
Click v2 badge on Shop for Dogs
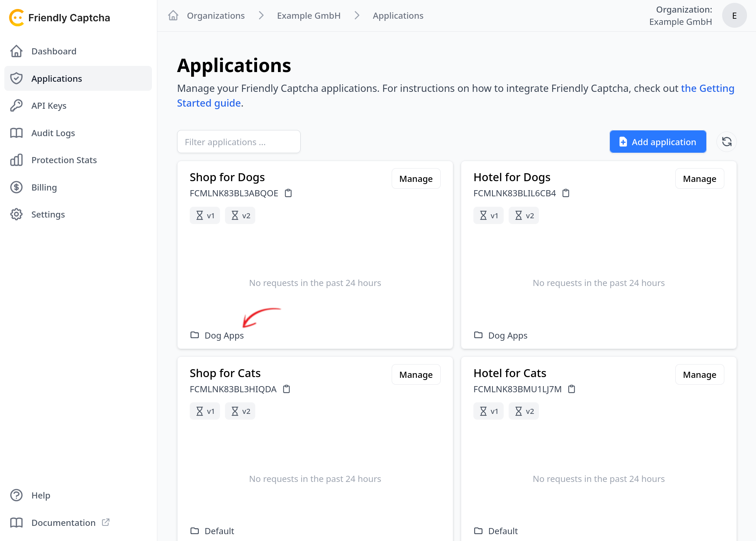click(240, 215)
